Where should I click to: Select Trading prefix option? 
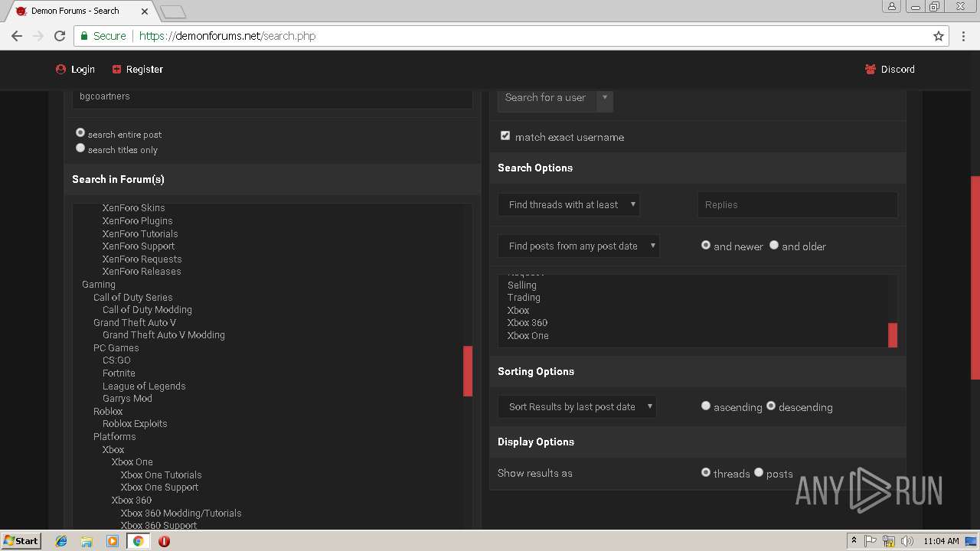(524, 297)
